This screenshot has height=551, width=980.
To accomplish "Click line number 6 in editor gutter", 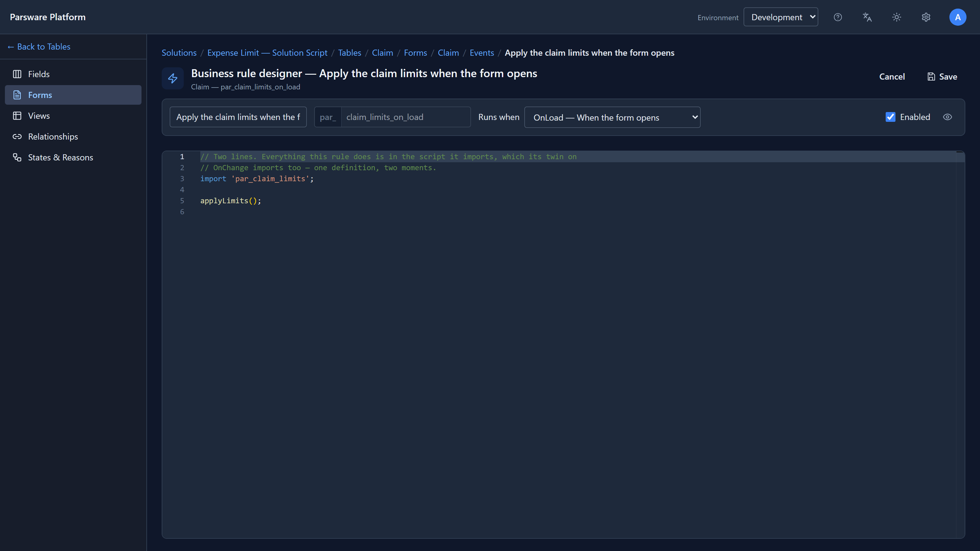I will pos(182,212).
